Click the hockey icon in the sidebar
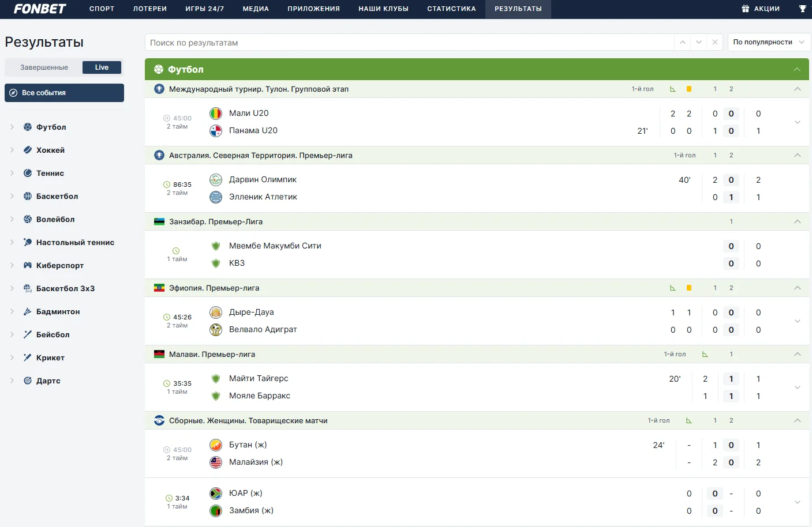Screen dimensions: 812x527 click(28, 150)
